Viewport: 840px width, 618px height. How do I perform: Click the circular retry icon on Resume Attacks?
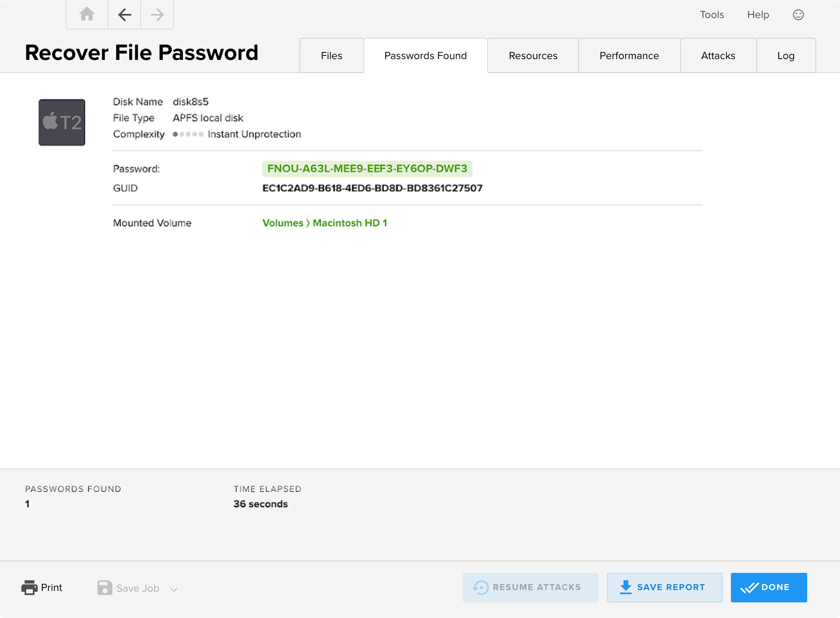[x=481, y=587]
